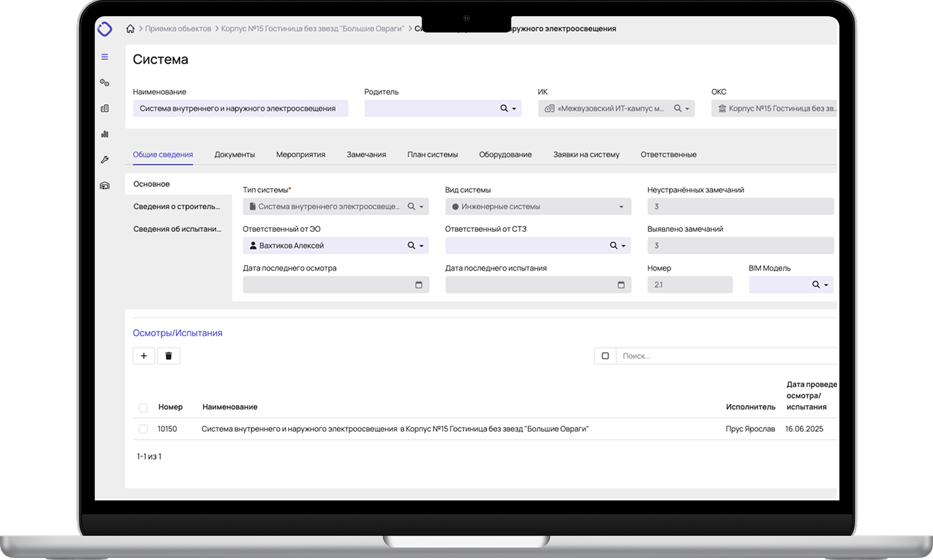Click the trash icon to delete inspection
Image resolution: width=933 pixels, height=560 pixels.
tap(168, 356)
